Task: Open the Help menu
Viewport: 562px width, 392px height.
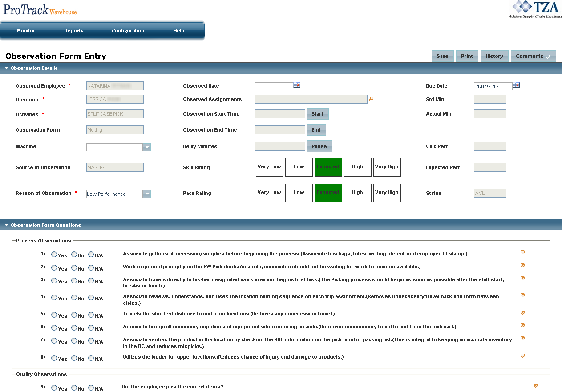Action: click(179, 31)
